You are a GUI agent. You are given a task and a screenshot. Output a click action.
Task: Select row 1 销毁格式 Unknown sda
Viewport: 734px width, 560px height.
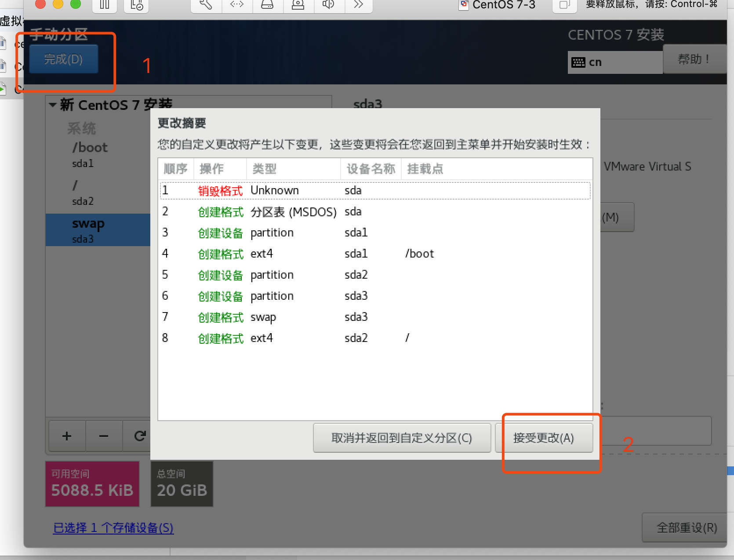[x=375, y=191]
